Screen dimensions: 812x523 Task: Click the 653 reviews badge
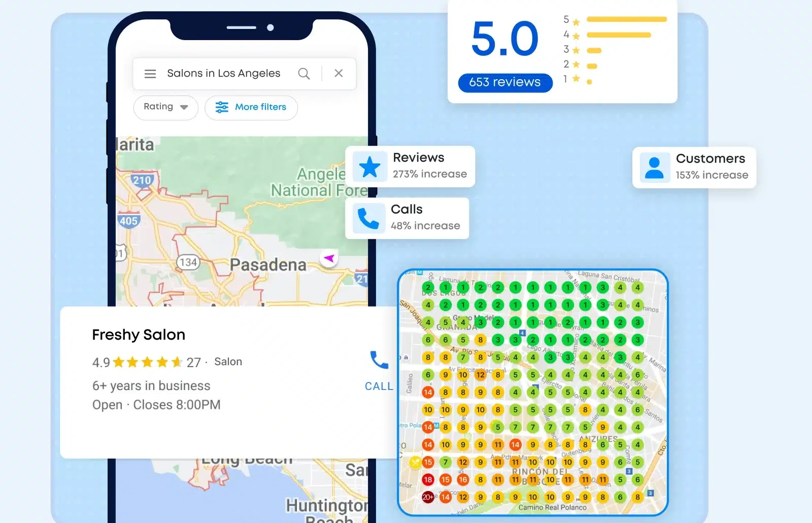[x=504, y=82]
